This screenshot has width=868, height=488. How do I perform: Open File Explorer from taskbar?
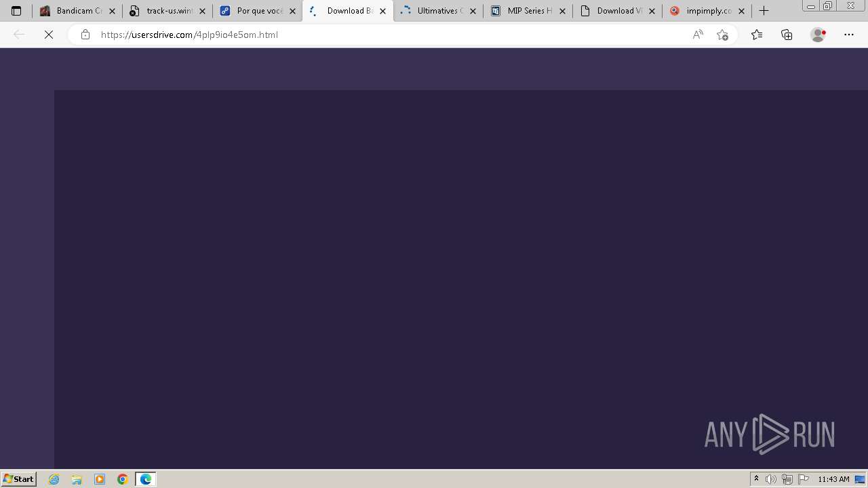pyautogui.click(x=77, y=479)
